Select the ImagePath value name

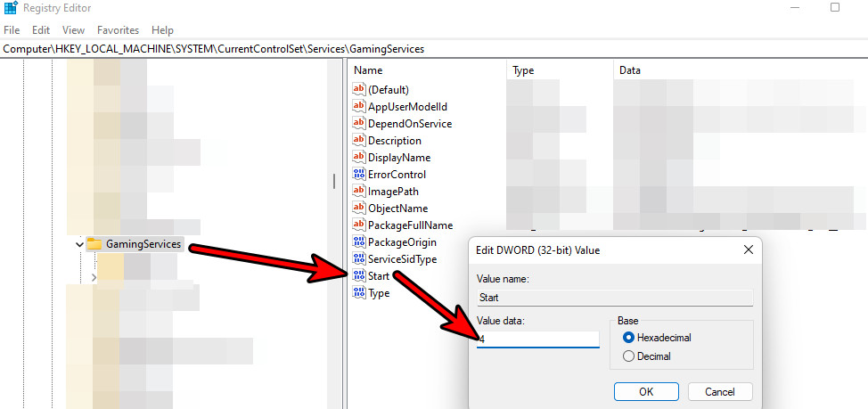(393, 192)
